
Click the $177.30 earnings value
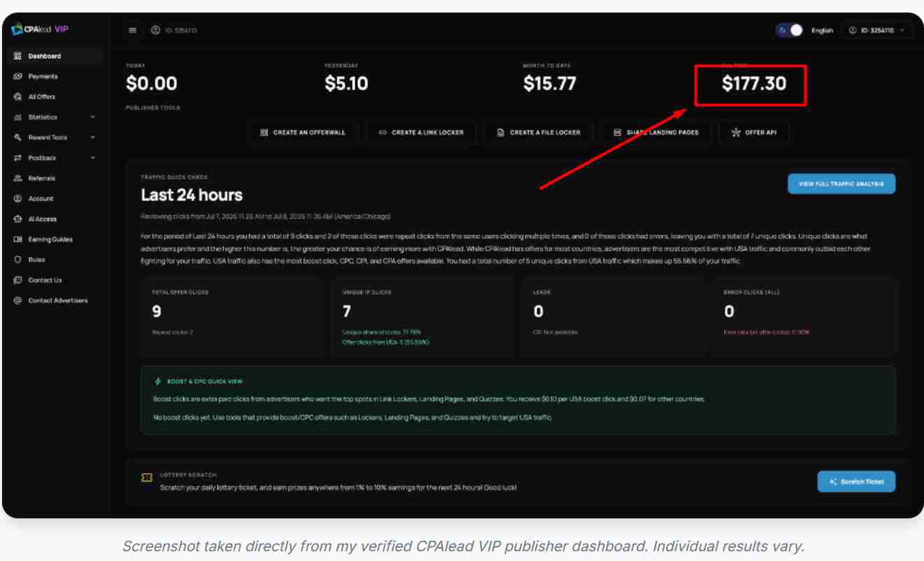[x=754, y=84]
